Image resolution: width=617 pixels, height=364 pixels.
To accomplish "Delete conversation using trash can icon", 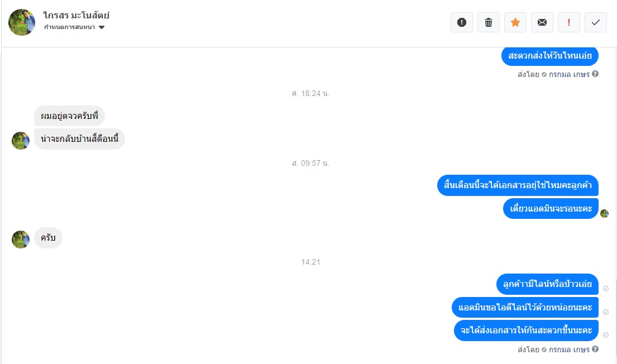I will click(x=489, y=22).
